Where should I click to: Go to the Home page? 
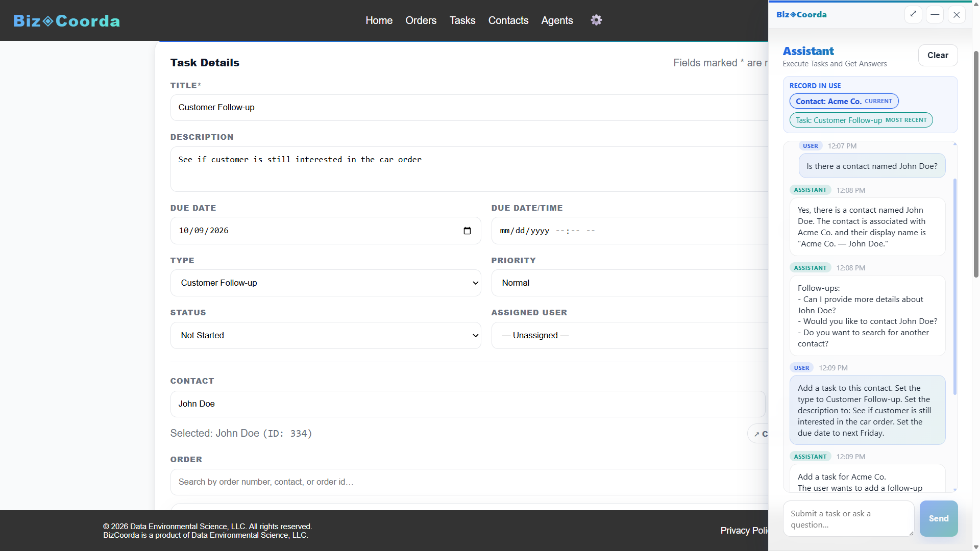379,20
